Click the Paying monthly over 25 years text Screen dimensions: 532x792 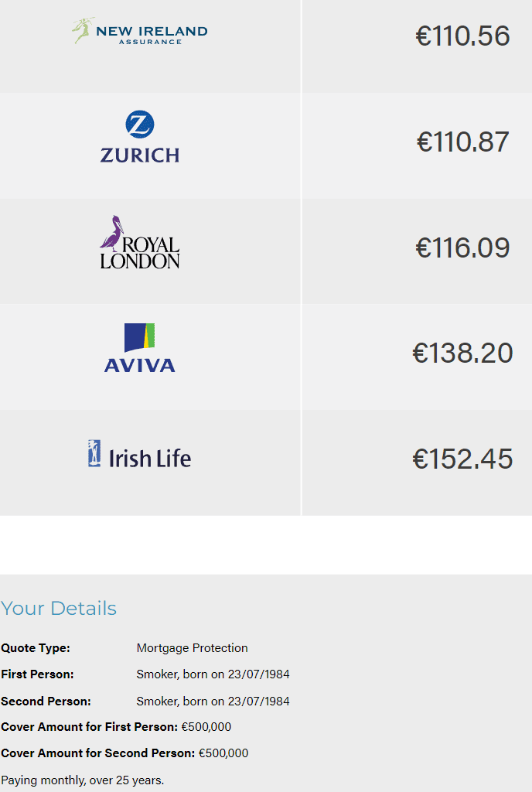(x=82, y=780)
